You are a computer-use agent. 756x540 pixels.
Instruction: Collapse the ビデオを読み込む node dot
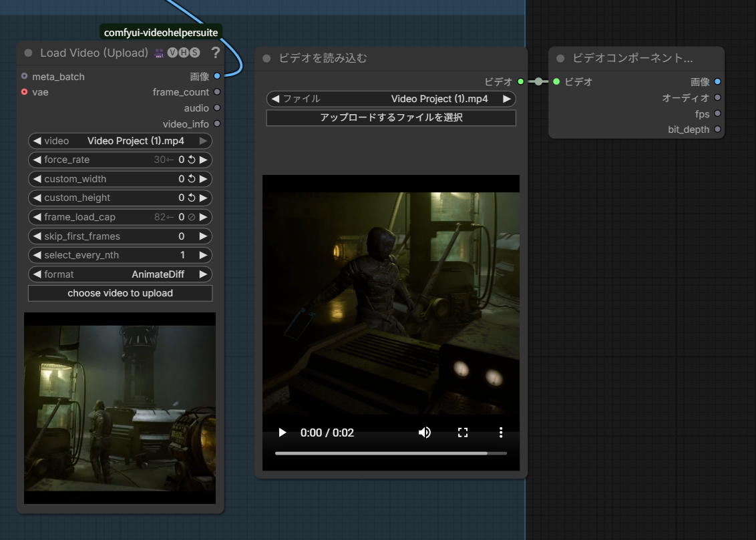click(266, 58)
